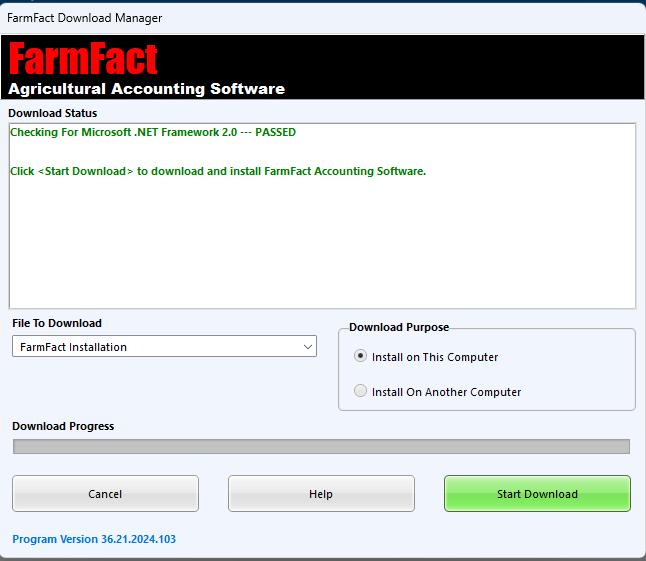The width and height of the screenshot is (646, 561).
Task: Click the .NET Framework check PASSED line
Action: pos(153,132)
